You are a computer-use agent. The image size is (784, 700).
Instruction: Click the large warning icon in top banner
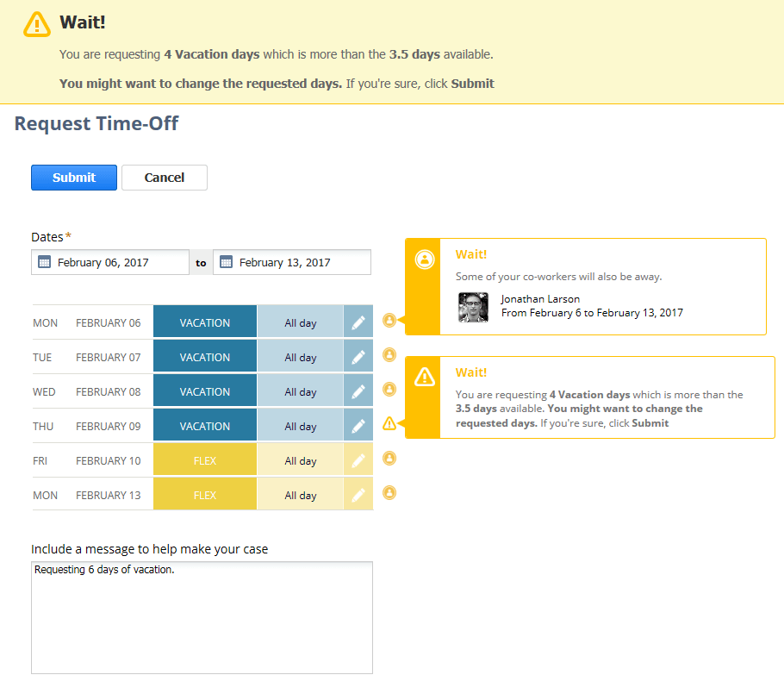coord(37,24)
